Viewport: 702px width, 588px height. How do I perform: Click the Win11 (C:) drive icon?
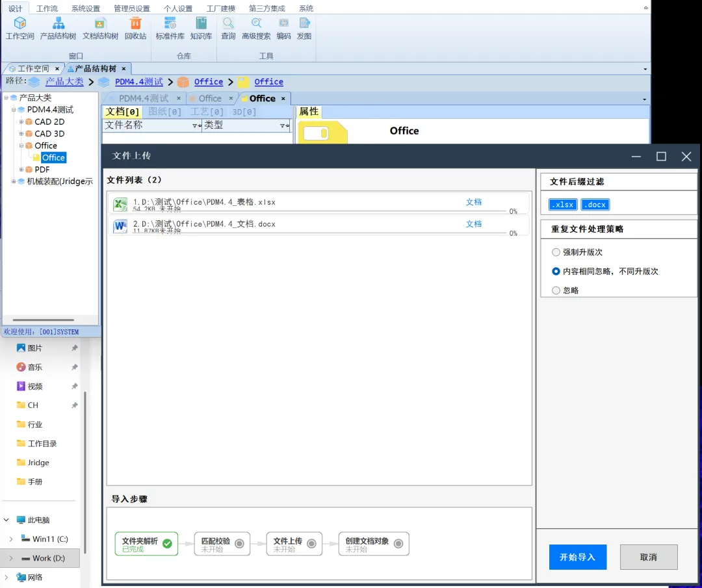tap(25, 539)
